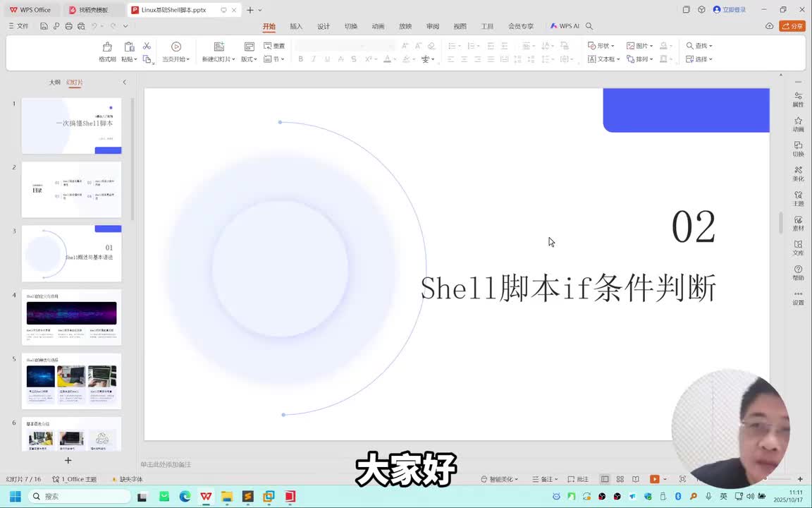Click the Share (分享) button
The height and width of the screenshot is (508, 812).
(792, 26)
